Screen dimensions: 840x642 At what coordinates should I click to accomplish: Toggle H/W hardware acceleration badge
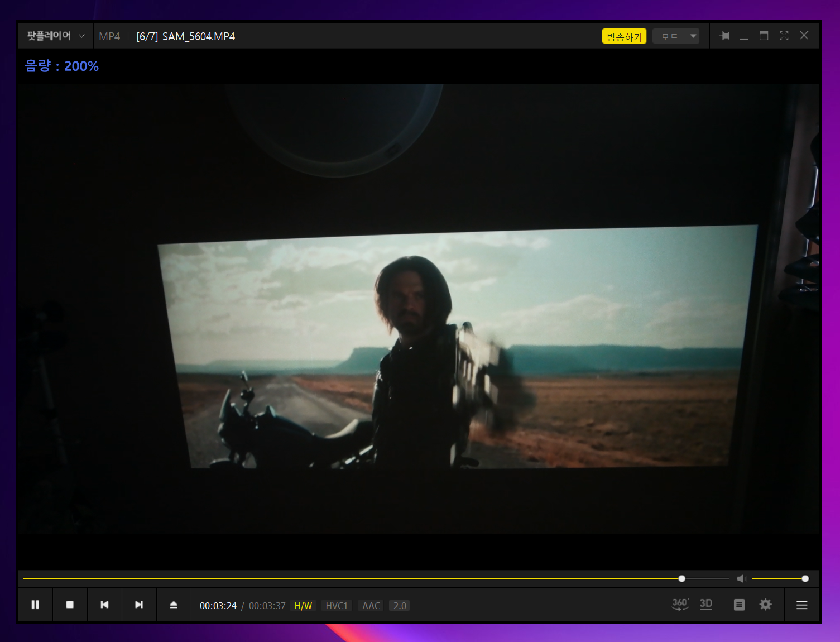click(303, 606)
